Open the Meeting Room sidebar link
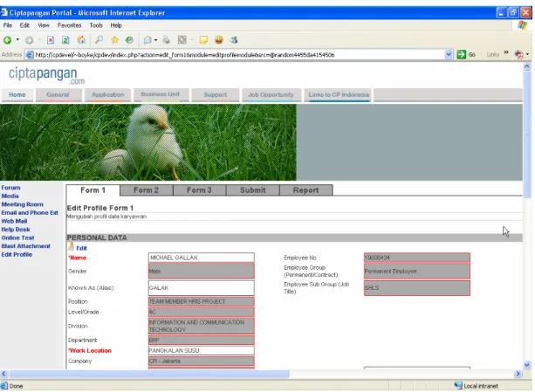This screenshot has height=392, width=535. [x=22, y=204]
